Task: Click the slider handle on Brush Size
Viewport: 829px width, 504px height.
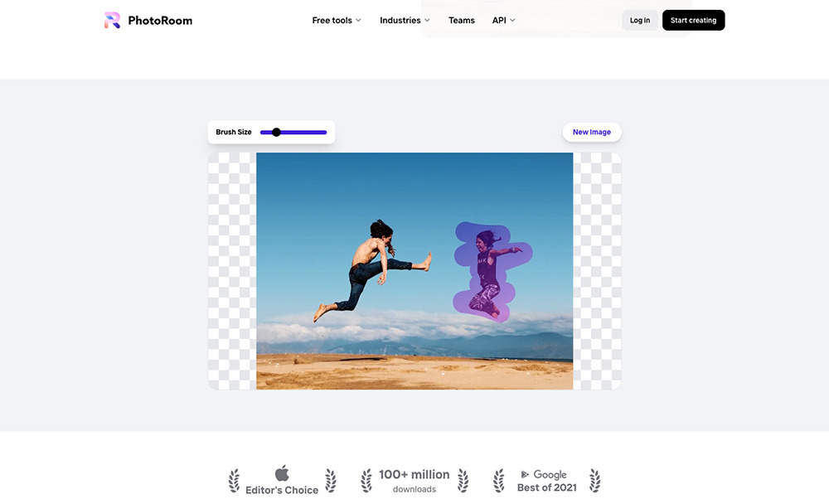Action: pyautogui.click(x=275, y=132)
